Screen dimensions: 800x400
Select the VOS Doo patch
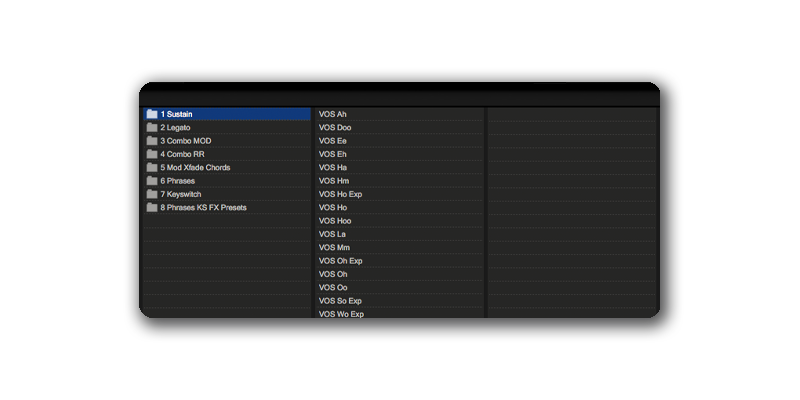(335, 127)
